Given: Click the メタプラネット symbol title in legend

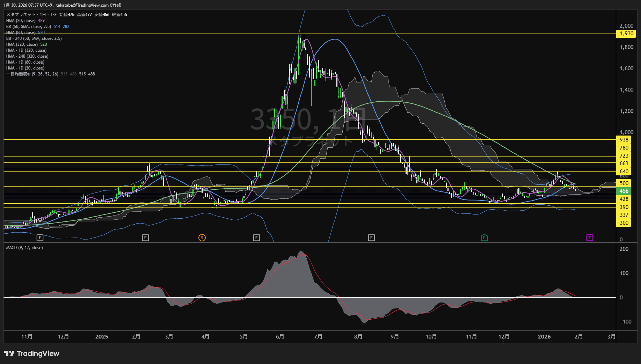Looking at the screenshot, I should click(21, 15).
